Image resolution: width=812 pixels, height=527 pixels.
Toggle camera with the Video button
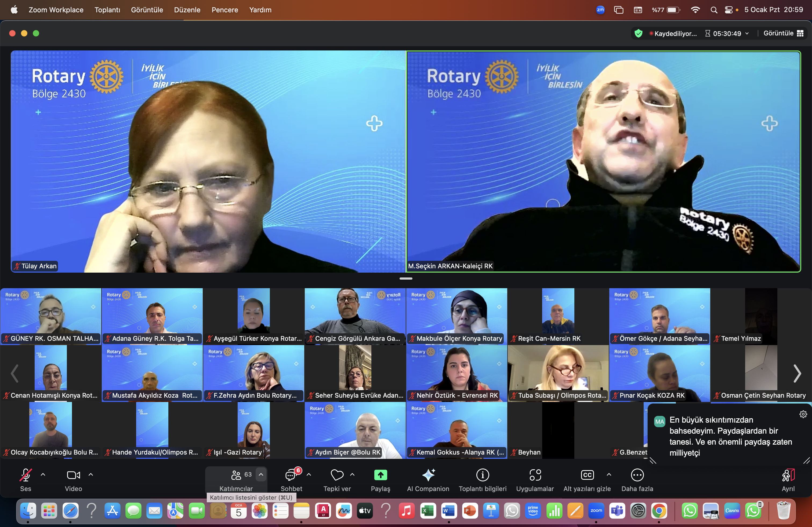coord(73,475)
